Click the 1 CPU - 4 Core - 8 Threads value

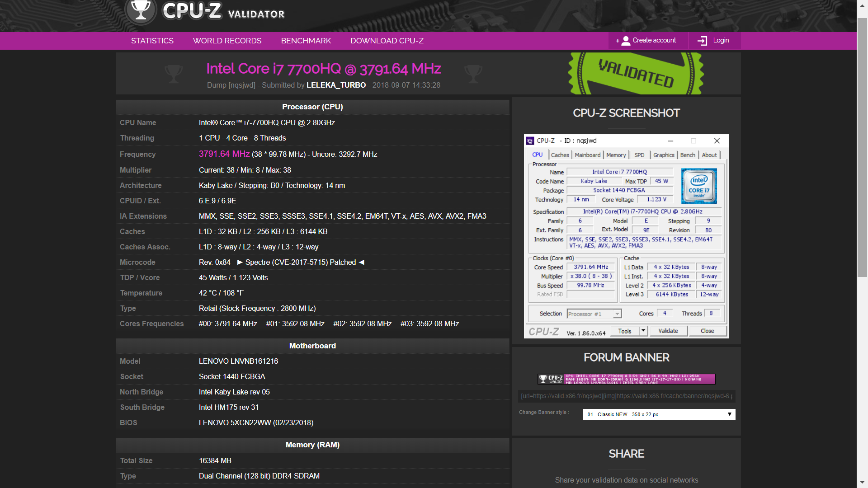(x=242, y=138)
